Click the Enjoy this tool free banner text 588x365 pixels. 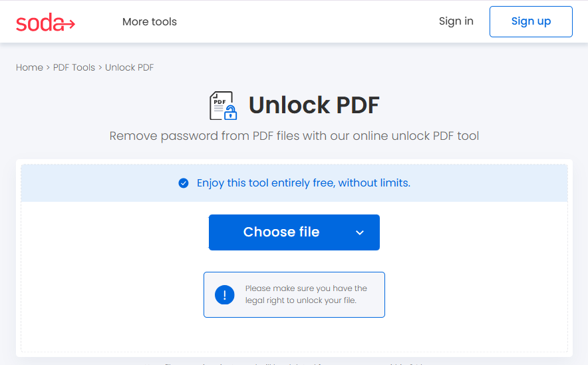click(x=303, y=183)
